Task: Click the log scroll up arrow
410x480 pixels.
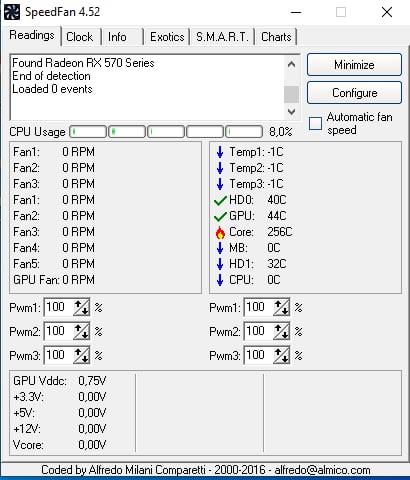Action: (x=291, y=64)
